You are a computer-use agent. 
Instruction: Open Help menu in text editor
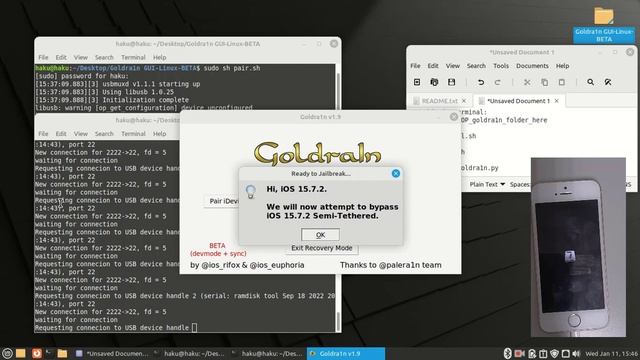click(x=562, y=66)
